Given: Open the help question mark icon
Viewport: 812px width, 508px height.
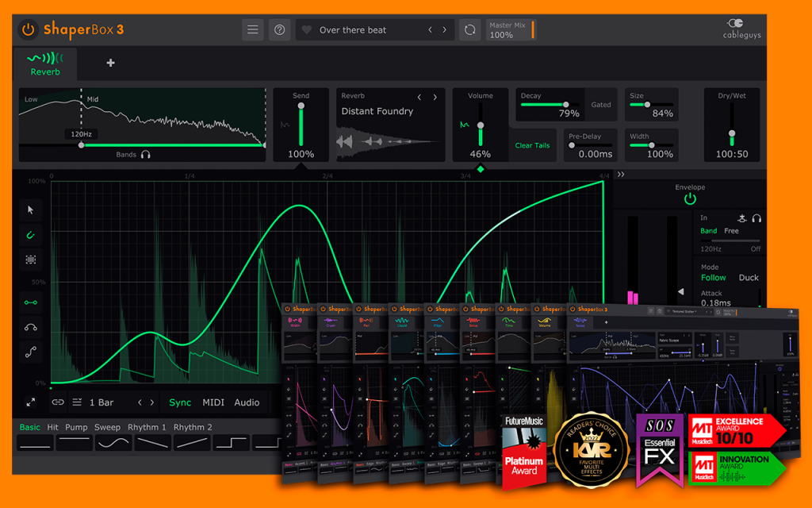Looking at the screenshot, I should tap(280, 29).
